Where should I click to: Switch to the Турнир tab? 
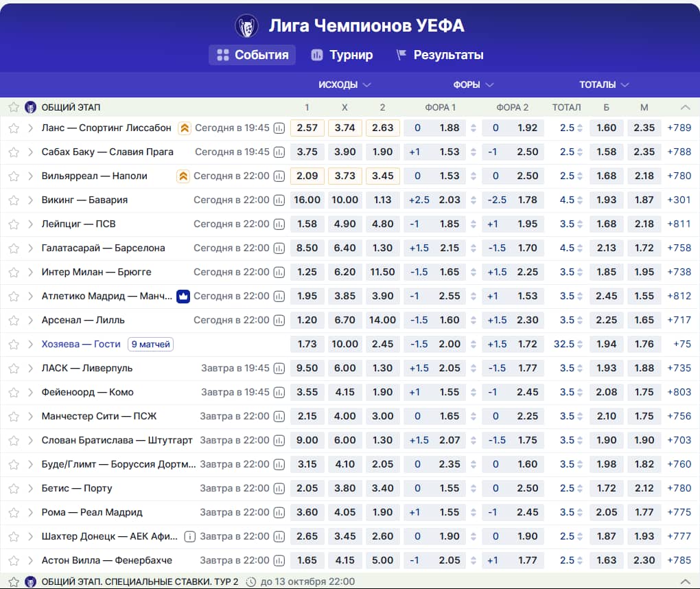(342, 55)
